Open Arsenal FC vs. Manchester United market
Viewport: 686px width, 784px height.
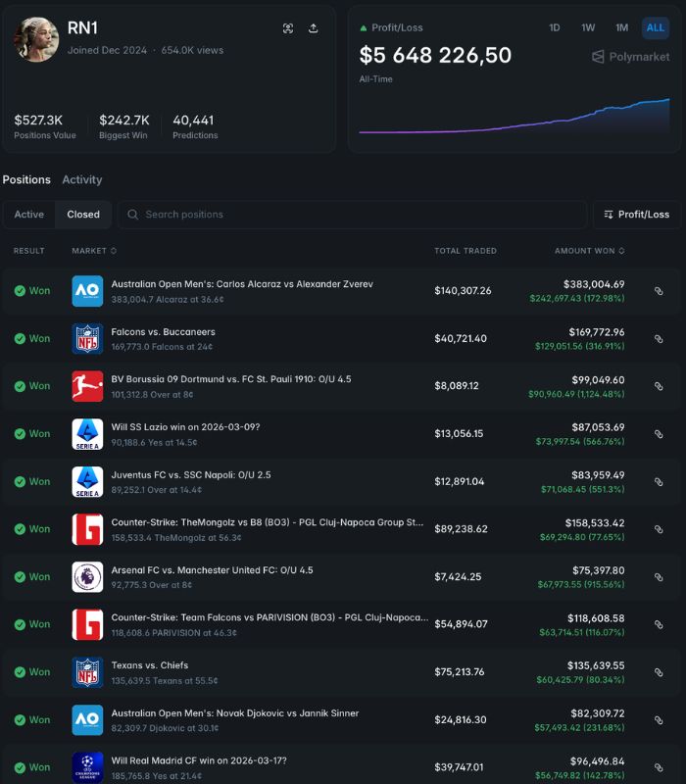point(212,570)
